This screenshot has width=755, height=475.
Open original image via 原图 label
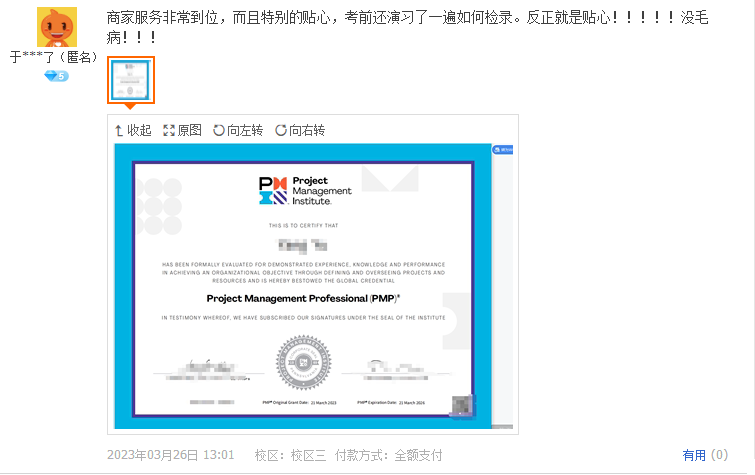[189, 130]
